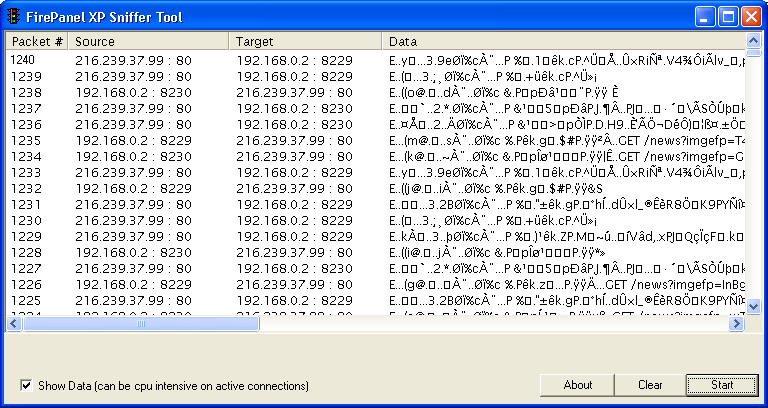Sort by the Target column header
768x408 pixels.
(x=305, y=42)
